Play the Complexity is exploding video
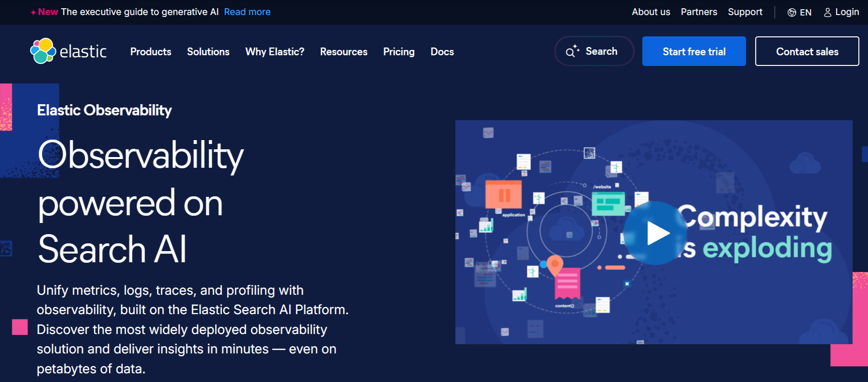 (x=654, y=233)
